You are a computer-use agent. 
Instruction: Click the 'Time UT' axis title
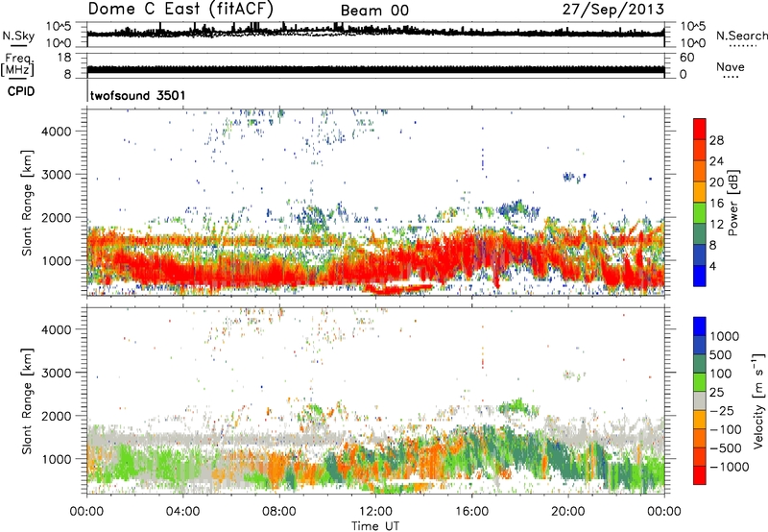click(375, 526)
